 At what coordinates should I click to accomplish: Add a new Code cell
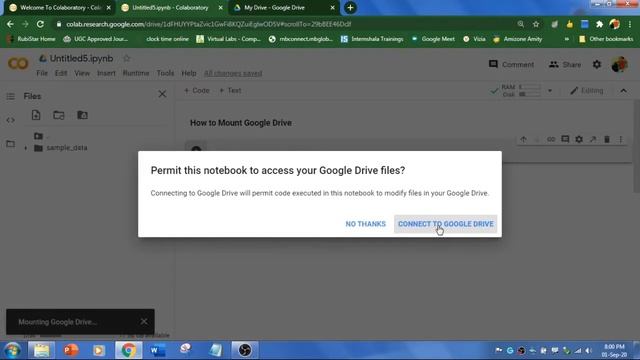click(x=196, y=90)
